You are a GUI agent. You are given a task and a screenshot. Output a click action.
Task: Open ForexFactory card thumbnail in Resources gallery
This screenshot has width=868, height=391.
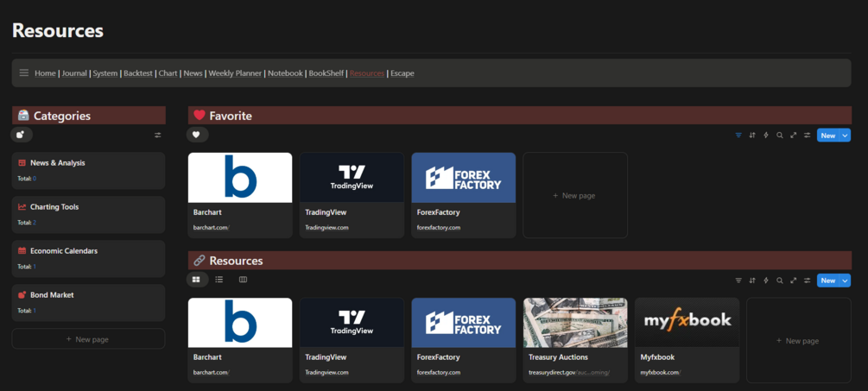tap(463, 323)
